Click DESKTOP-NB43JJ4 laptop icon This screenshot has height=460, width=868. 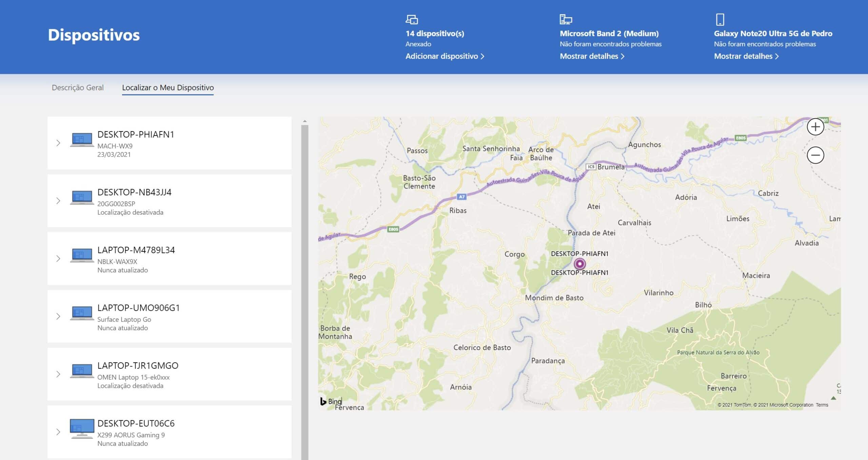tap(82, 198)
